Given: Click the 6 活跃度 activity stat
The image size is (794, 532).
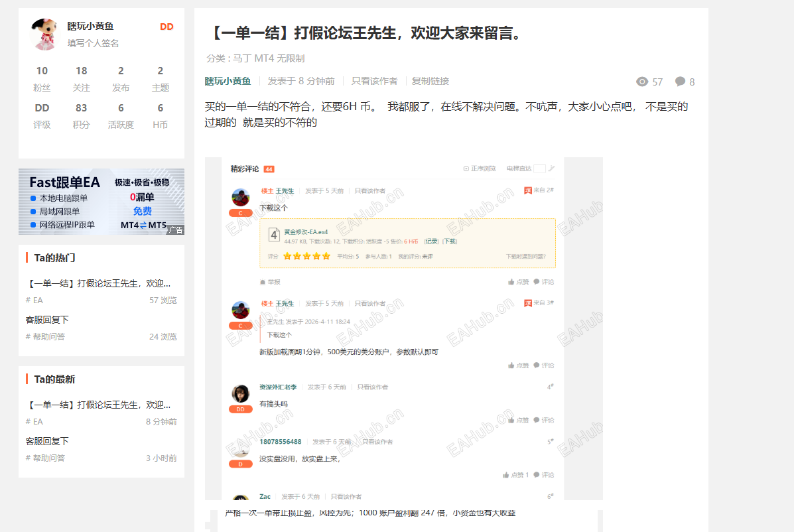Looking at the screenshot, I should pyautogui.click(x=121, y=116).
